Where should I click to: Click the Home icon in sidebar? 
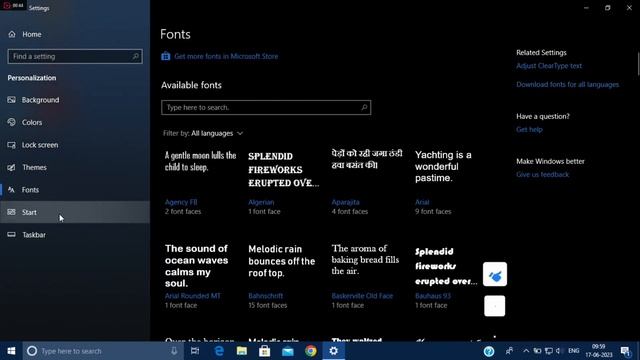(12, 34)
